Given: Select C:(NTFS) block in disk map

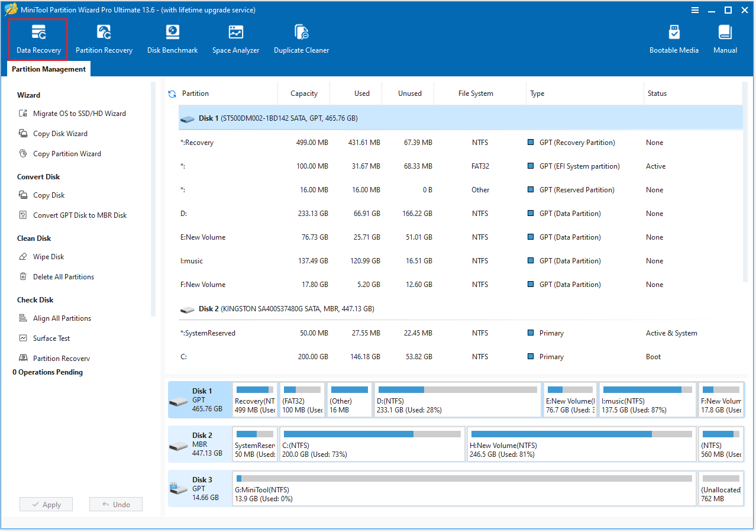Looking at the screenshot, I should tap(372, 444).
